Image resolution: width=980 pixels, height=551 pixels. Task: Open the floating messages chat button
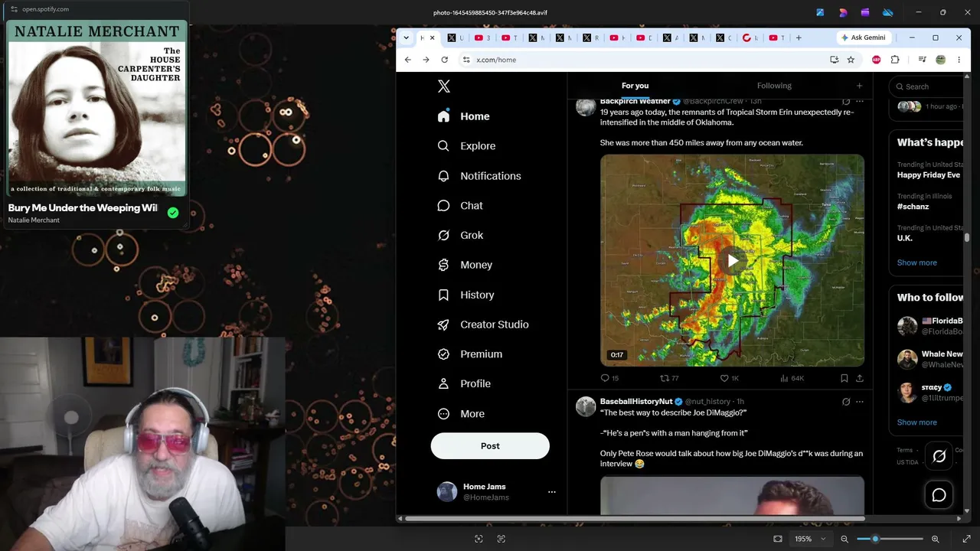tap(939, 494)
